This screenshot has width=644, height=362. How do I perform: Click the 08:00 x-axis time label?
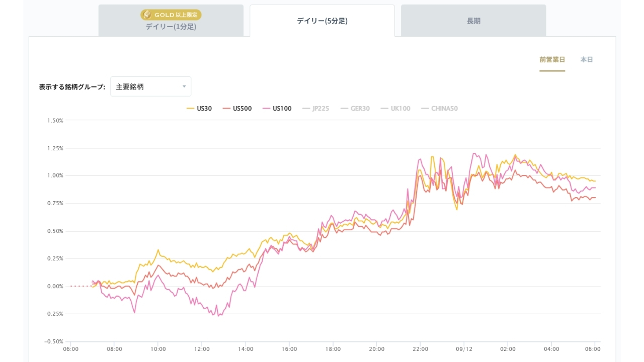114,349
